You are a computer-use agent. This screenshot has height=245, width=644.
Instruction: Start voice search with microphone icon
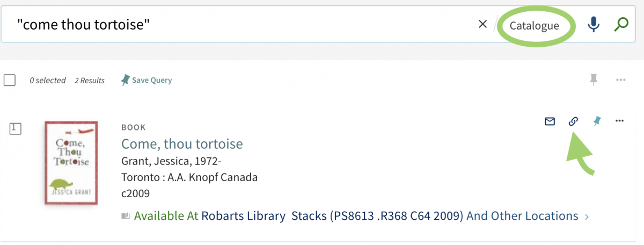tap(593, 24)
